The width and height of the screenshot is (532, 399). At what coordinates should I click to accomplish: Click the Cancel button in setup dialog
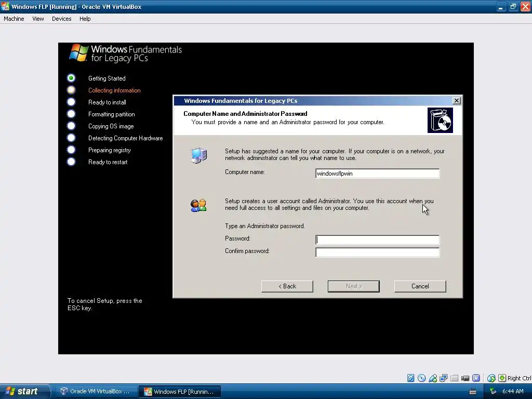420,286
